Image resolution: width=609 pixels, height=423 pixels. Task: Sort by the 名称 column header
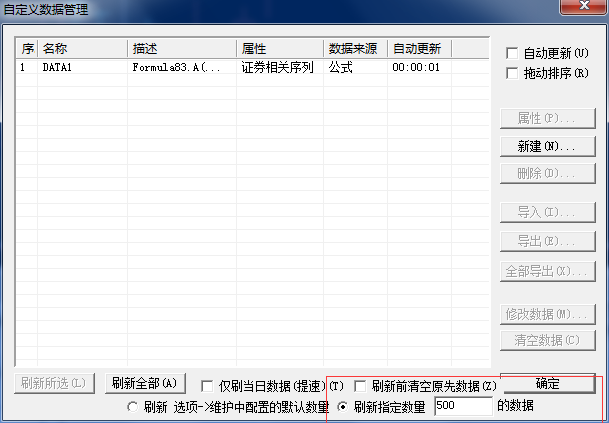tap(82, 49)
